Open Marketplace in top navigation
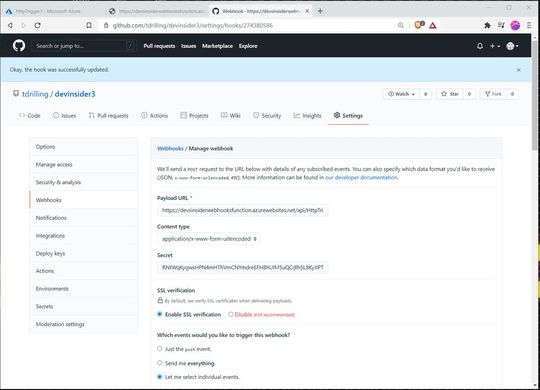The width and height of the screenshot is (540, 390). tap(217, 46)
